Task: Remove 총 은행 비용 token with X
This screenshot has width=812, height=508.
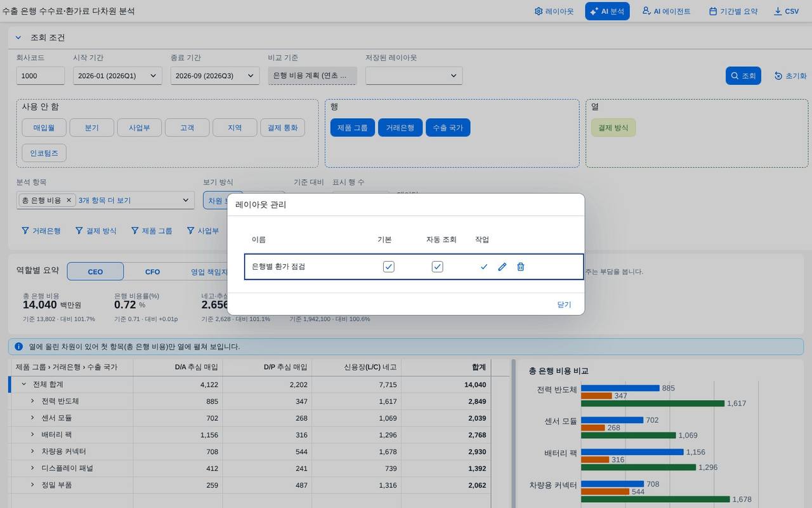Action: click(69, 200)
